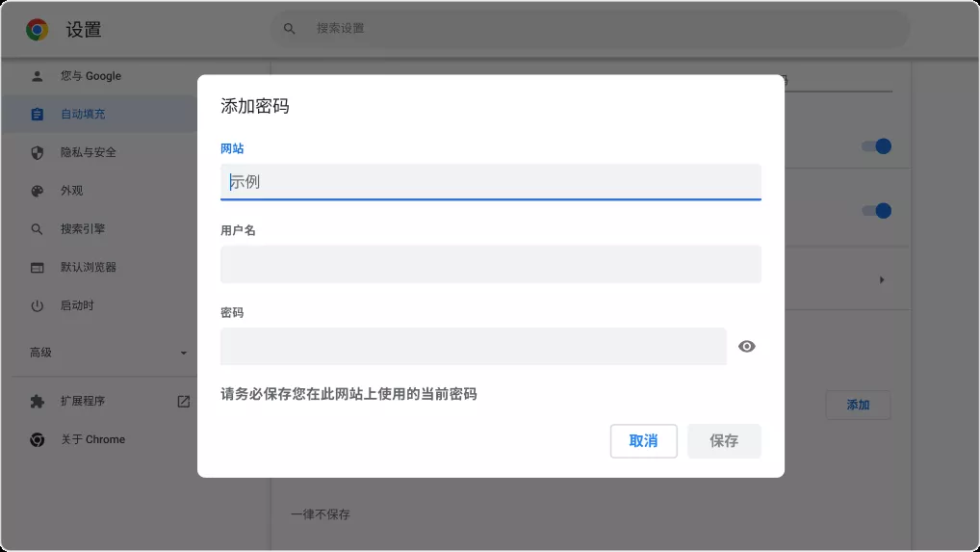Click the 保存 button
The height and width of the screenshot is (552, 980).
[x=724, y=441]
